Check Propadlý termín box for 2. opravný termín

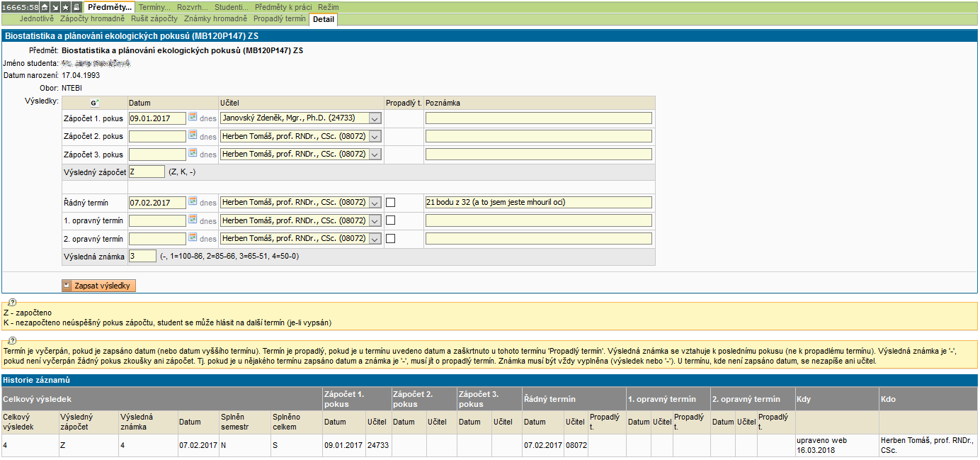[x=391, y=239]
